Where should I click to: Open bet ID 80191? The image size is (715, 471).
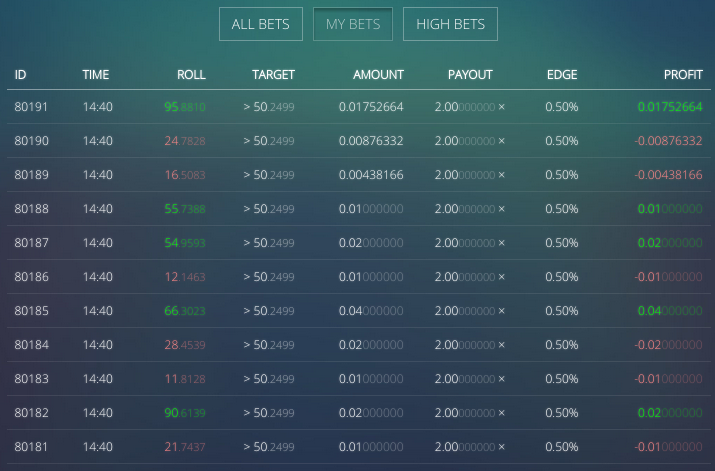coord(31,107)
